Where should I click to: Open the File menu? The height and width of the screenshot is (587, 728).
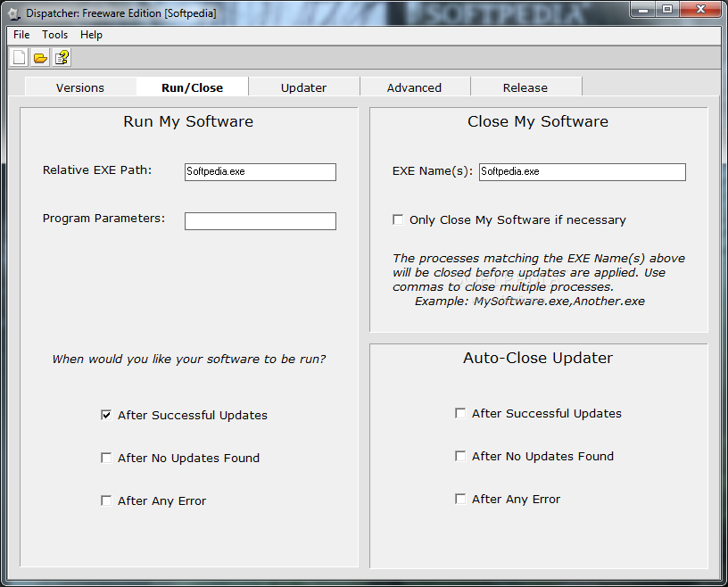(21, 35)
